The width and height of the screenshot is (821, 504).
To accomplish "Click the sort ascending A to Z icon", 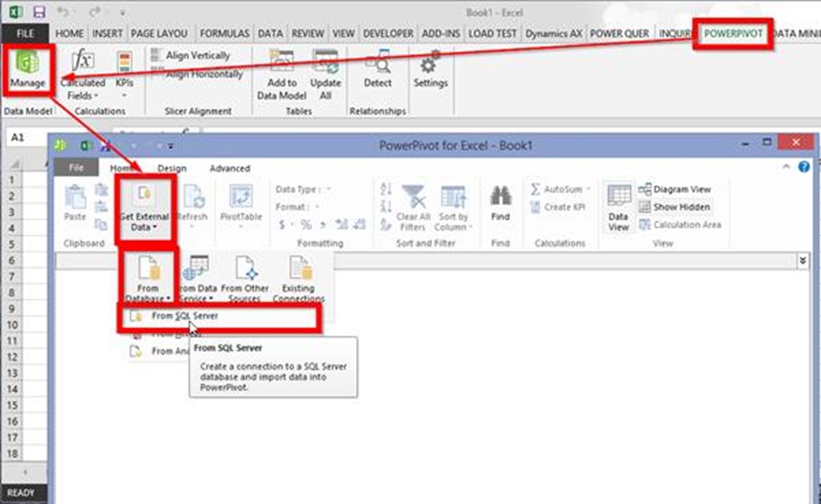I will tap(386, 189).
